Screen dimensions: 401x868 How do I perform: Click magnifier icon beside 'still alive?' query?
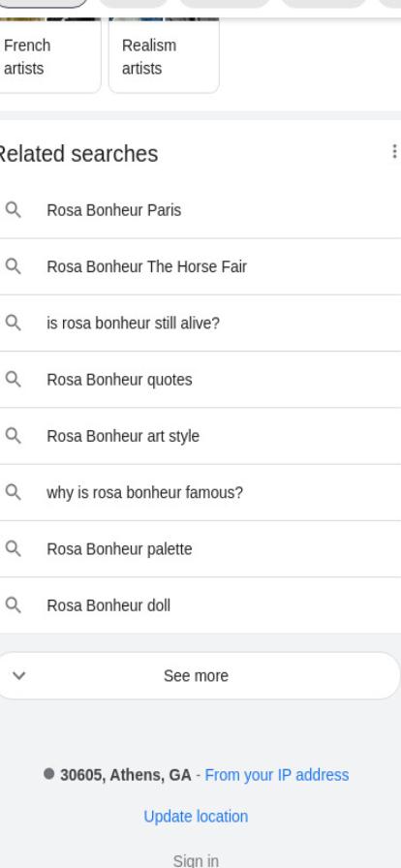coord(14,323)
